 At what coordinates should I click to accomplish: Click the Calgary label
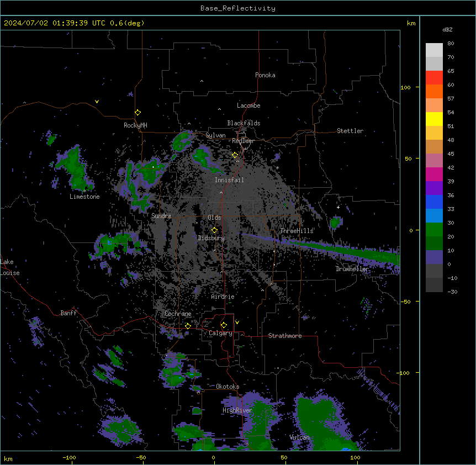220,333
